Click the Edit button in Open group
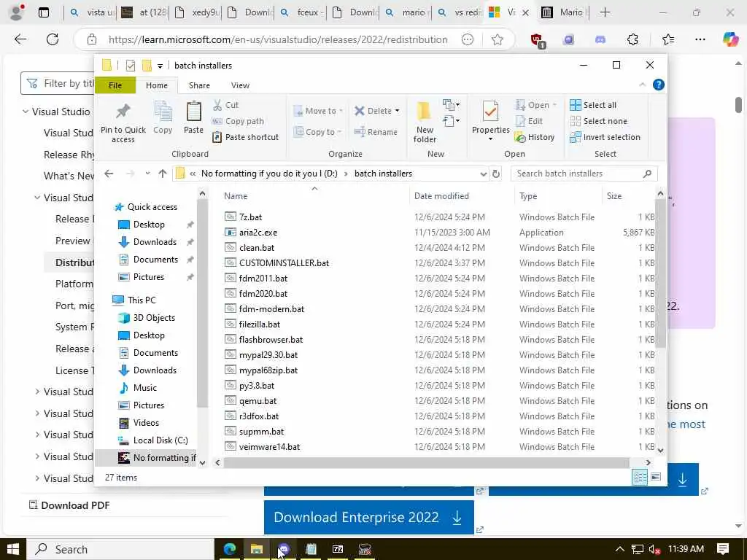 (530, 121)
